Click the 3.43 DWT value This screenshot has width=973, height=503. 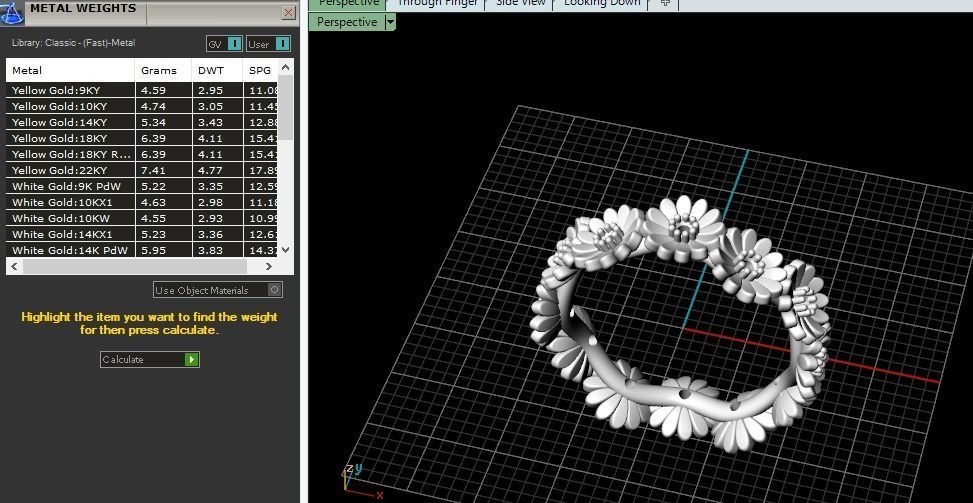click(x=210, y=123)
